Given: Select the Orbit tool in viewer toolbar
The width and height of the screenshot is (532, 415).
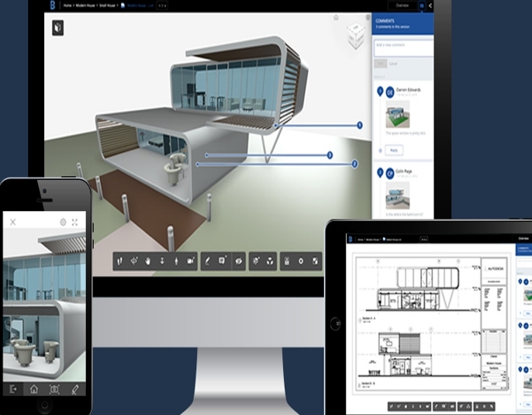Looking at the screenshot, I should click(x=133, y=261).
